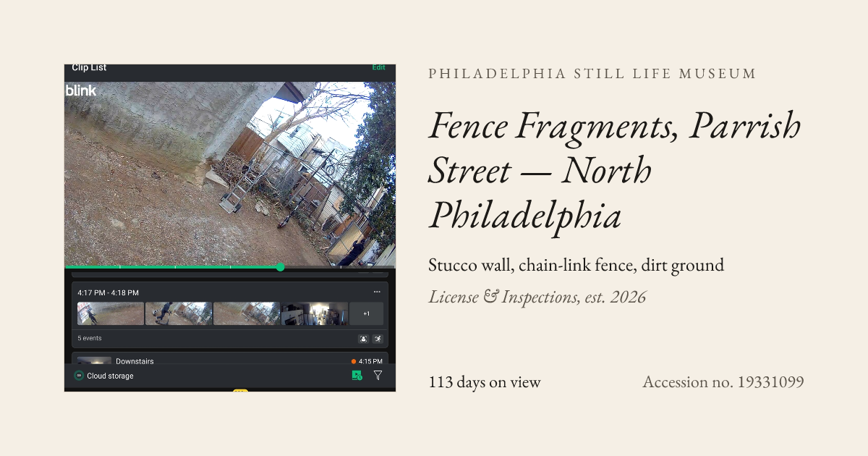Select the person detection icon
This screenshot has height=456, width=868.
click(x=364, y=339)
